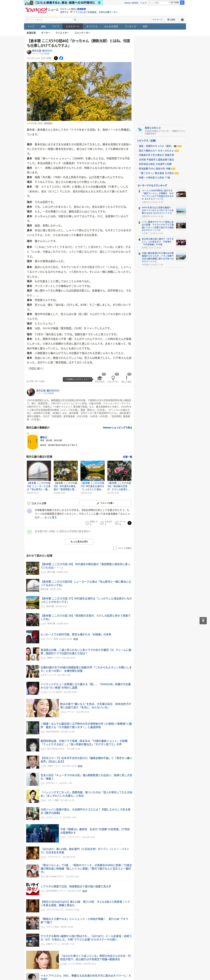The height and width of the screenshot is (980, 210).
Task: Open the 有料 tab
Action: coord(145,27)
